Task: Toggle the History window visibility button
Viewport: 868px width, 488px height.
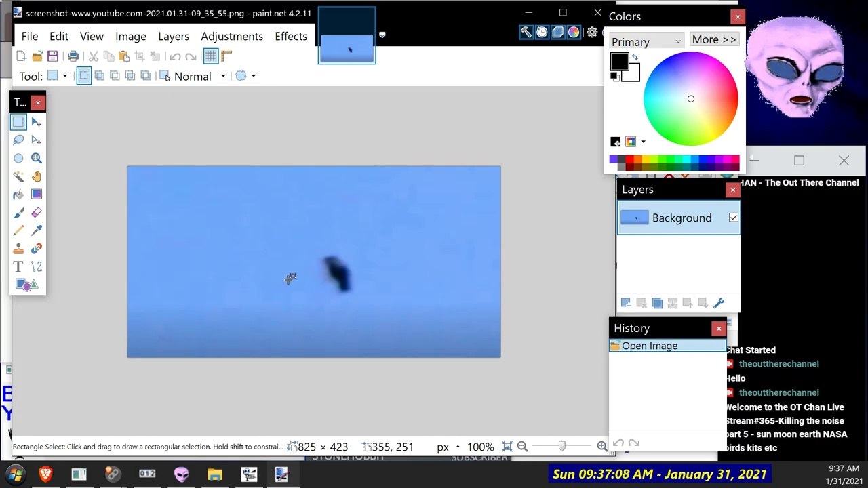Action: coord(542,32)
